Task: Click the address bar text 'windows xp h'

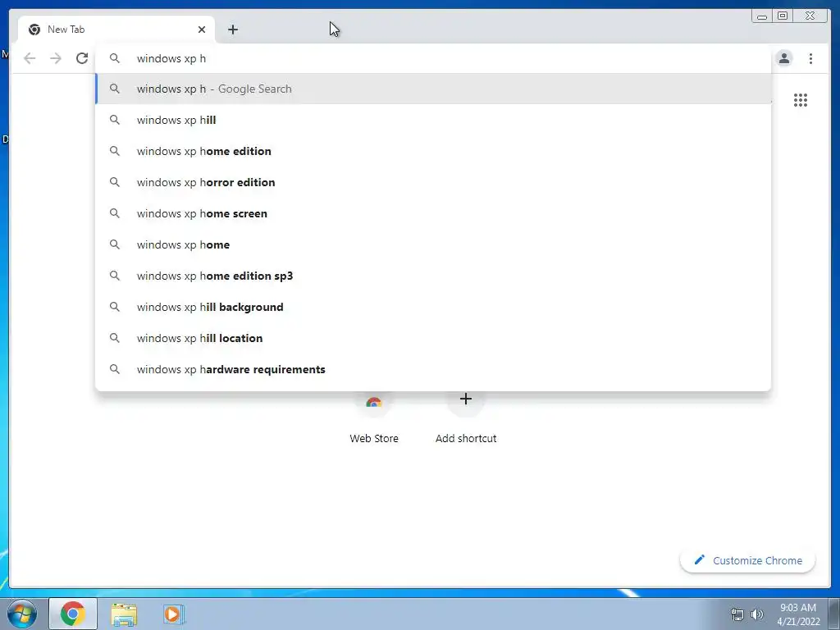Action: tap(171, 58)
